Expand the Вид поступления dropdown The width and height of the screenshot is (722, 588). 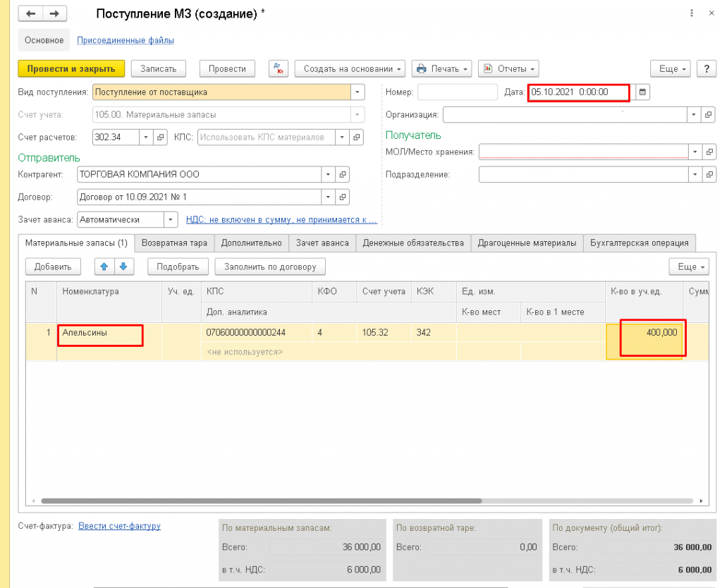point(357,92)
